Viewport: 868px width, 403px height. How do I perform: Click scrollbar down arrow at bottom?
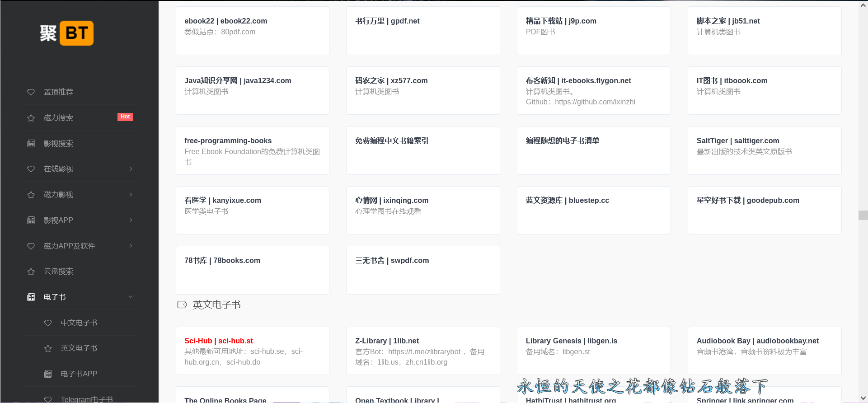pyautogui.click(x=863, y=398)
